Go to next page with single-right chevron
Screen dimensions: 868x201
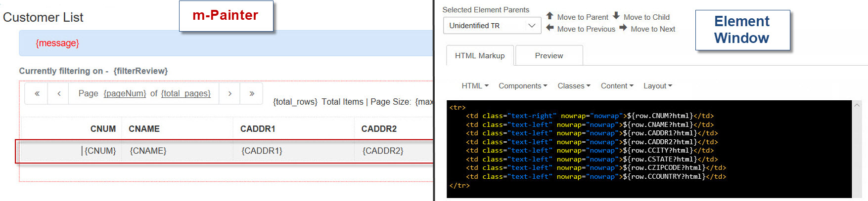coord(229,93)
